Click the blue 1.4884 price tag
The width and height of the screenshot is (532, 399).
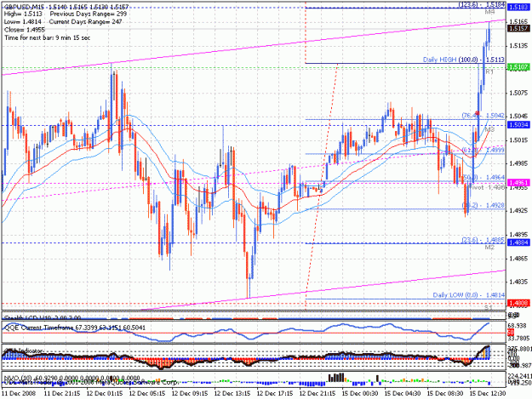518,242
